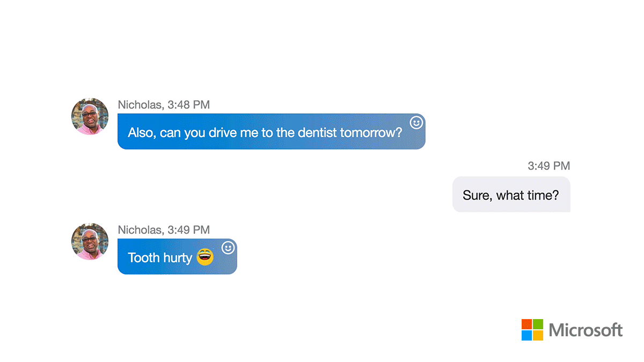Viewport: 644px width, 362px height.
Task: Click the Microsoft wordmark text
Action: coord(586,330)
